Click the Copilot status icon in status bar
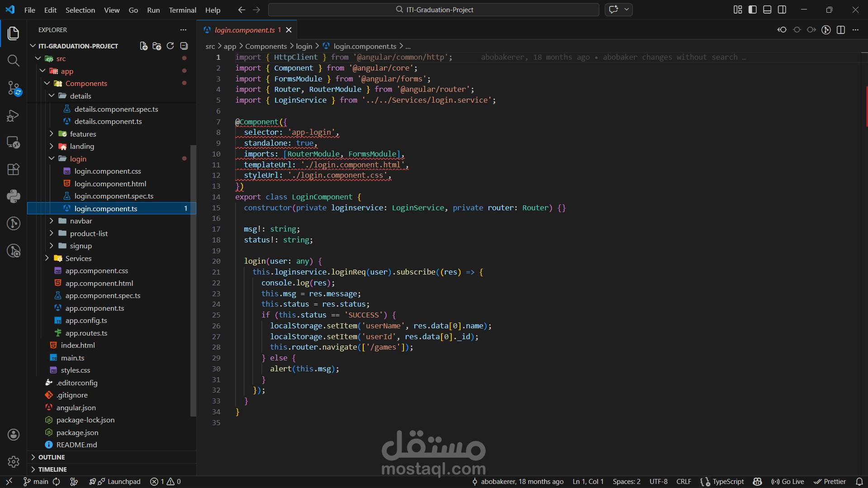868x488 pixels. 758,482
